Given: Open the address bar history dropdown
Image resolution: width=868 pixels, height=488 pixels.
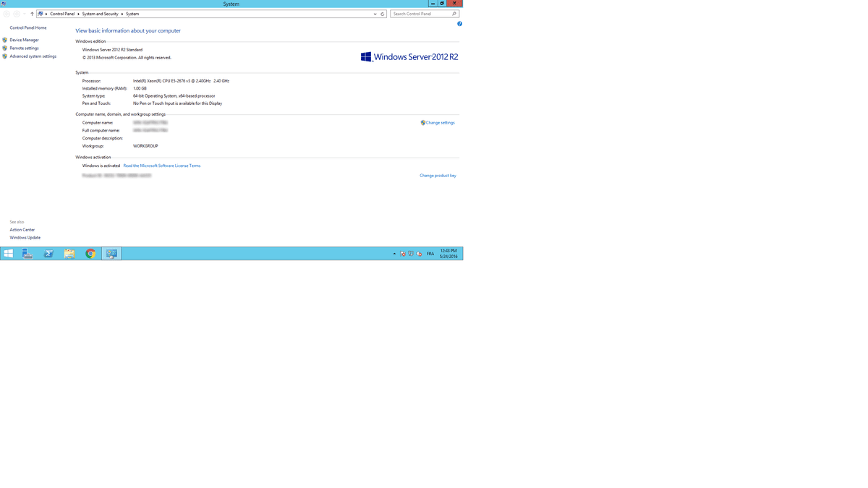Looking at the screenshot, I should 375,14.
